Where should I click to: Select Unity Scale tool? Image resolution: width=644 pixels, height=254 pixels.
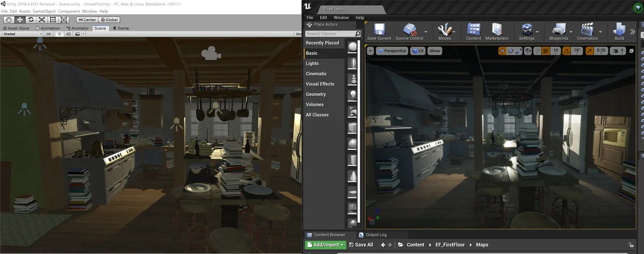42,20
